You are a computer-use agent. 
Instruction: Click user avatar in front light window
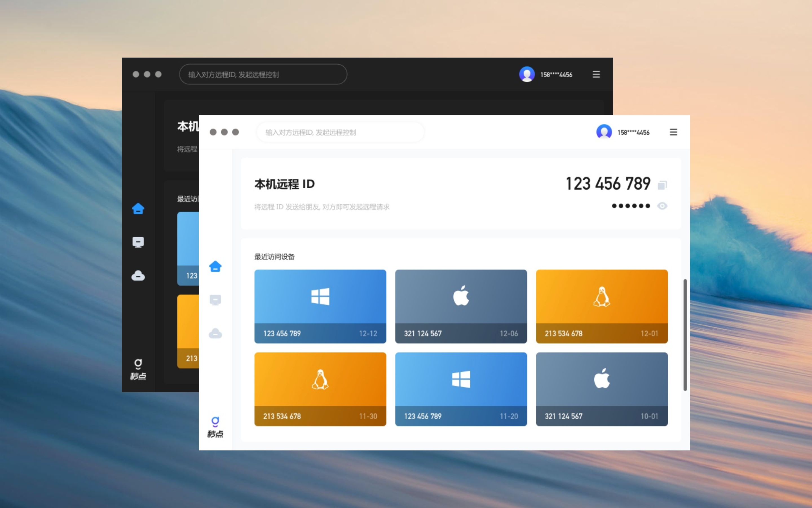tap(604, 132)
